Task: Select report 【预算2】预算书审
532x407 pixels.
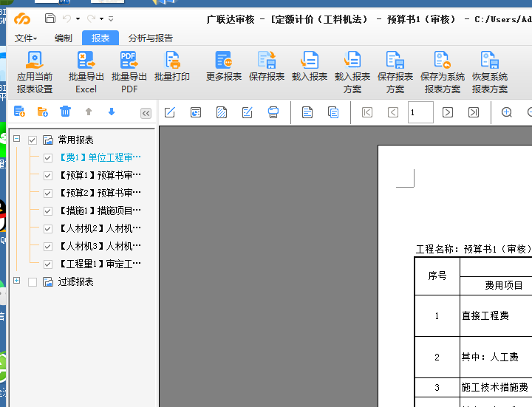Action: pyautogui.click(x=100, y=193)
